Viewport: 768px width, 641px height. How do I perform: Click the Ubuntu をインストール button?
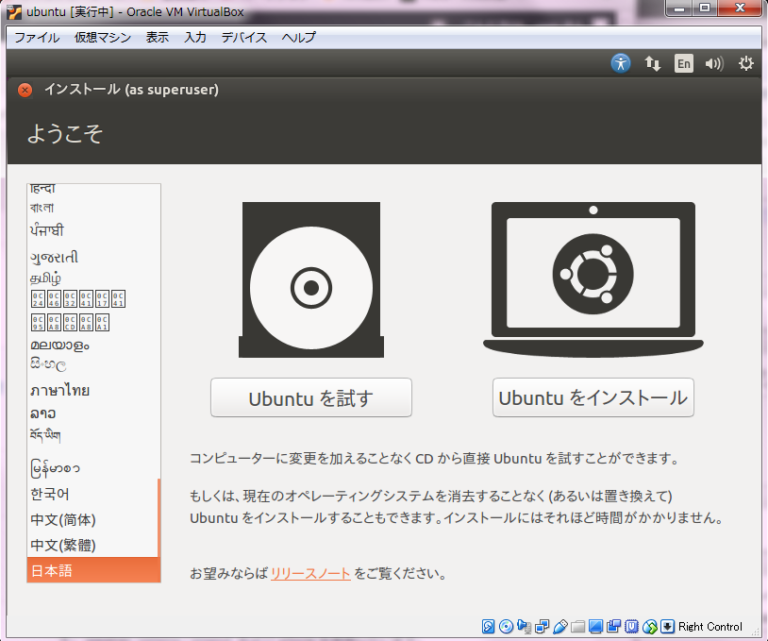[593, 398]
